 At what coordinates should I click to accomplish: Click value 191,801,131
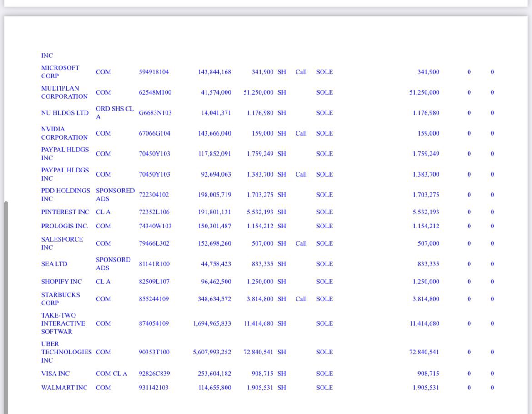[x=215, y=212]
